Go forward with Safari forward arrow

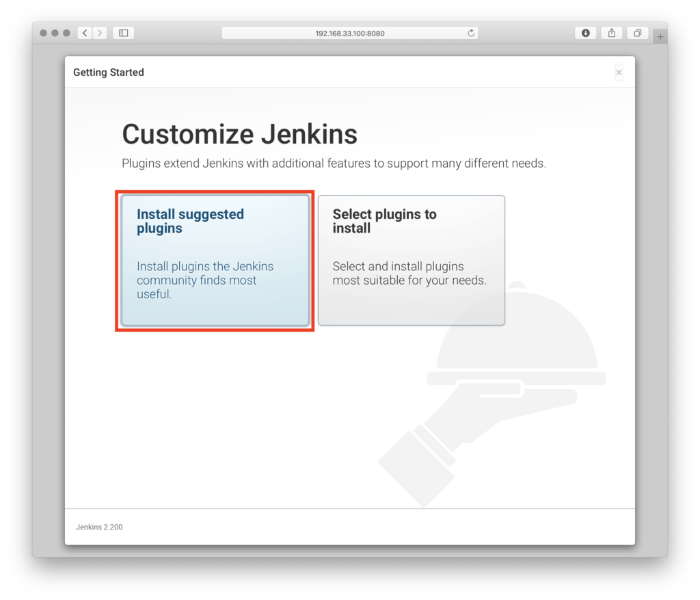[100, 33]
